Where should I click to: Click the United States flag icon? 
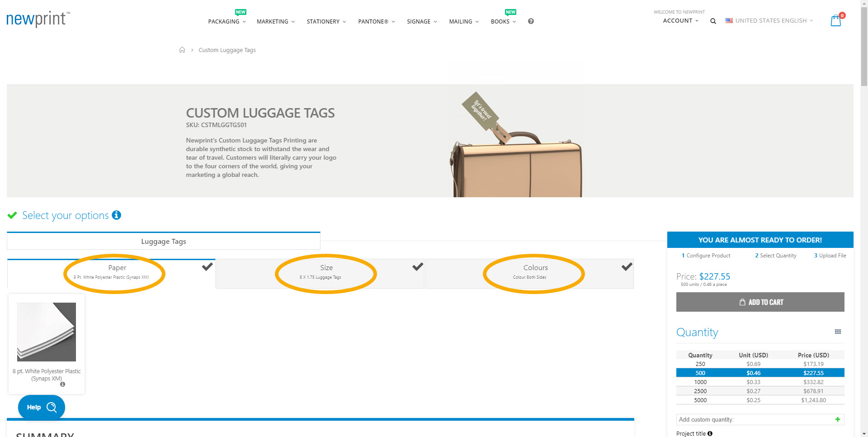pyautogui.click(x=729, y=21)
